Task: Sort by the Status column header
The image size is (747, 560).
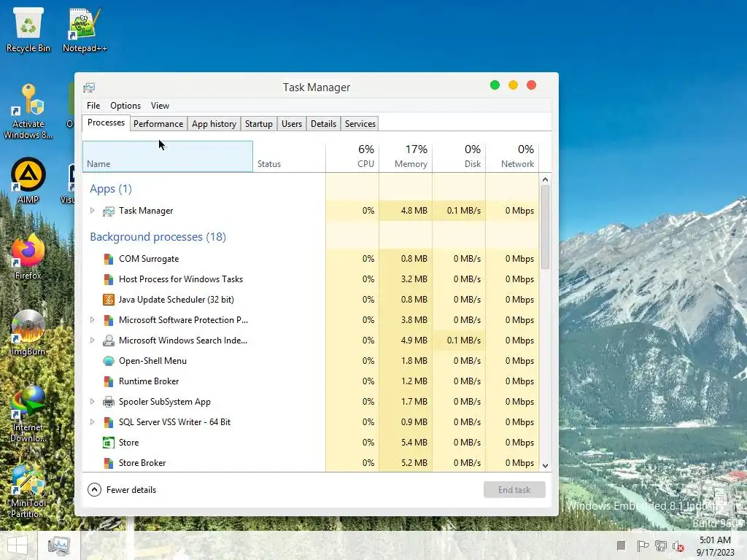Action: [289, 156]
